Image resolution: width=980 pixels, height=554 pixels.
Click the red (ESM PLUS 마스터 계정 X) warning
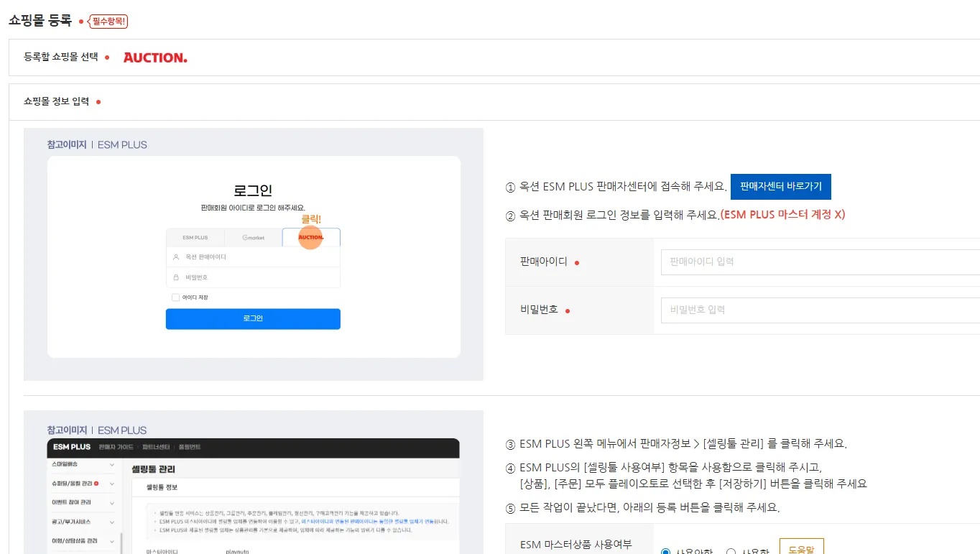pyautogui.click(x=782, y=214)
